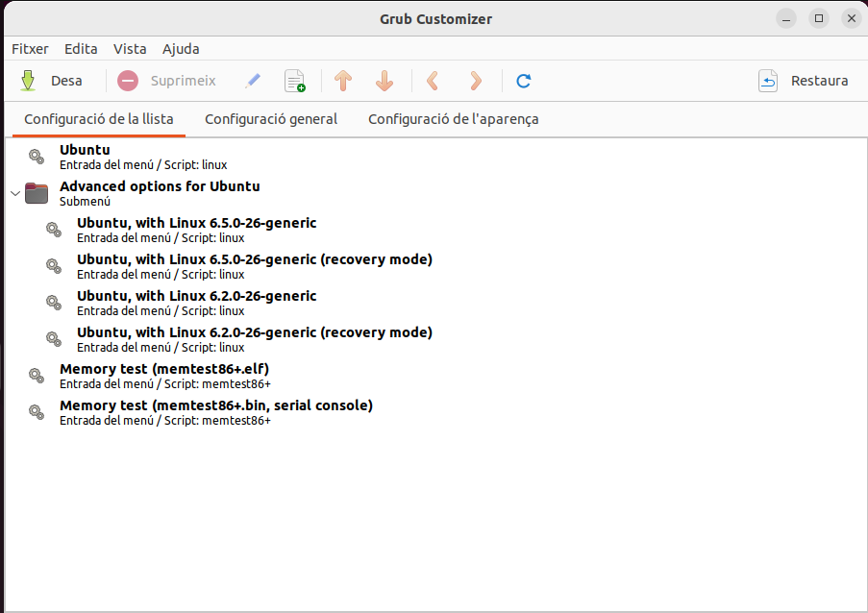Screen dimensions: 868x613
Task: Move entry down with the down arrow
Action: [384, 81]
